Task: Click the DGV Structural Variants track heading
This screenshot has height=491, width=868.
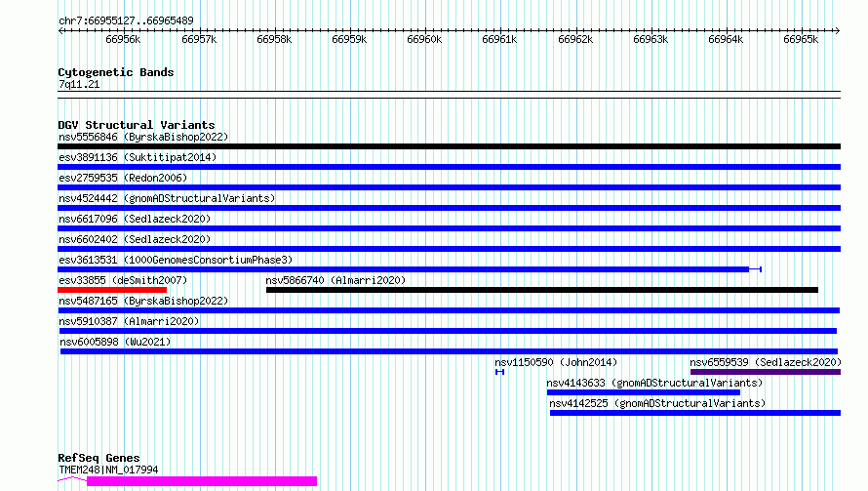Action: 137,125
